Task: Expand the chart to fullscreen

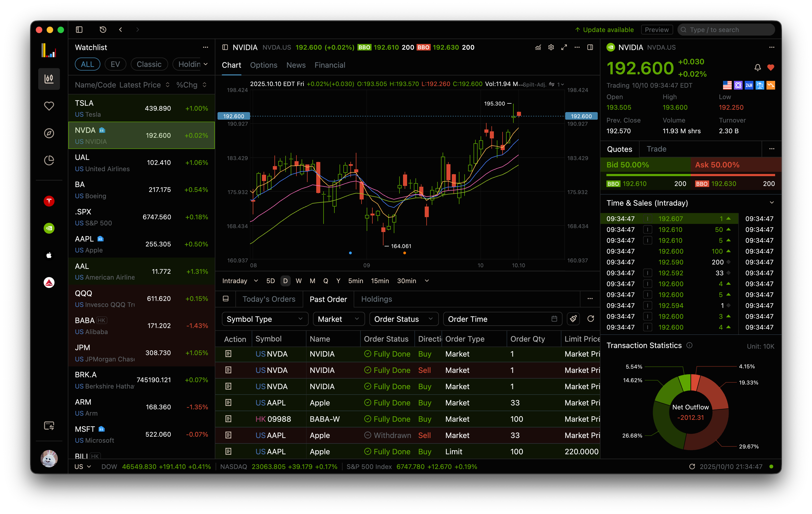Action: click(564, 47)
